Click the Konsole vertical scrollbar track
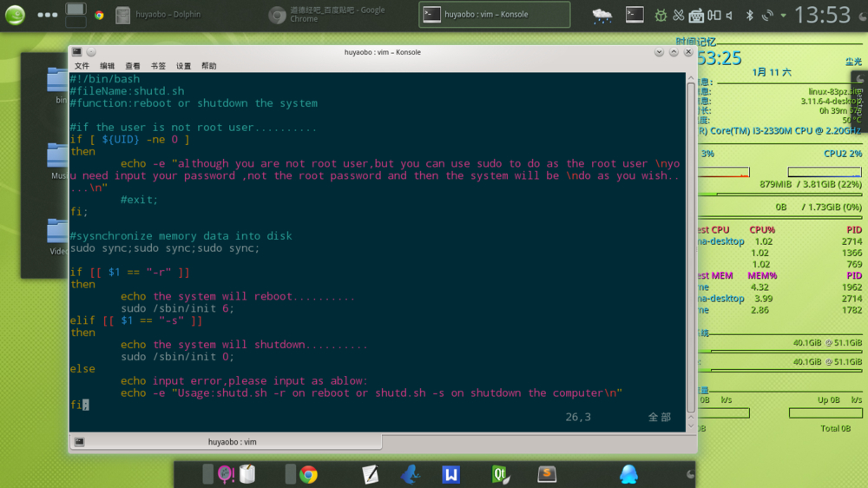 pyautogui.click(x=691, y=249)
